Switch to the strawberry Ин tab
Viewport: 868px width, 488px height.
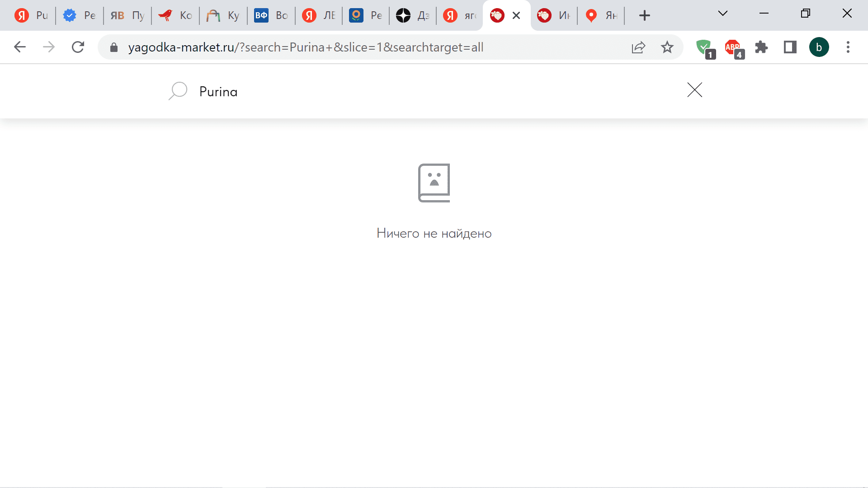click(x=554, y=15)
